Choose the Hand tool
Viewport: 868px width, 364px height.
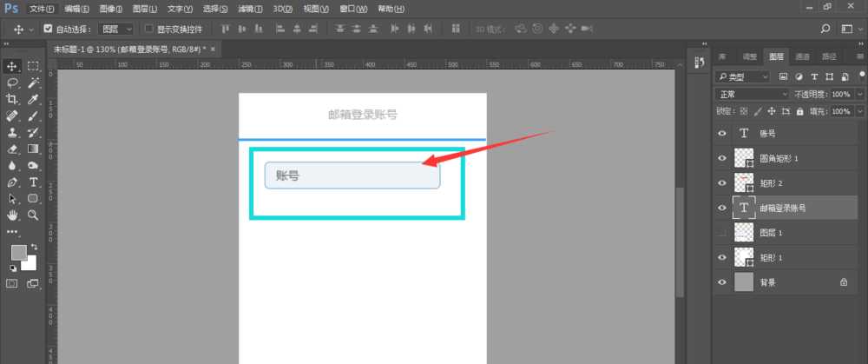pos(12,215)
